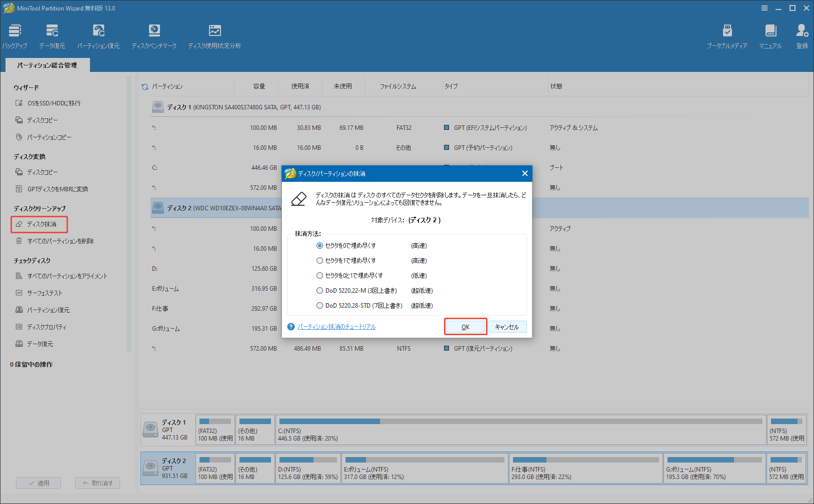The image size is (814, 504).
Task: Select DoD 5220.28-STD (7回上書き) option
Action: click(x=319, y=305)
